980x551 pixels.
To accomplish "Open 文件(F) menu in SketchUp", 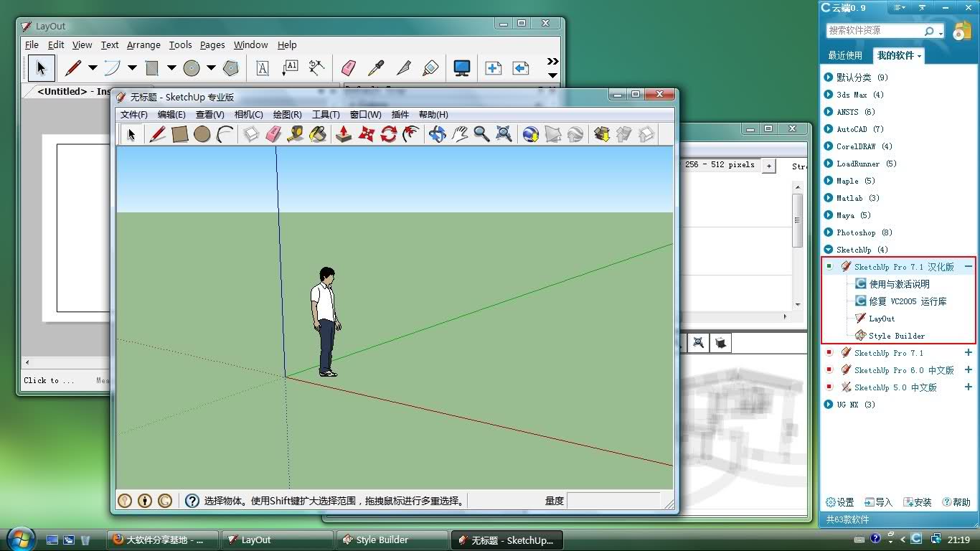I will pos(134,115).
